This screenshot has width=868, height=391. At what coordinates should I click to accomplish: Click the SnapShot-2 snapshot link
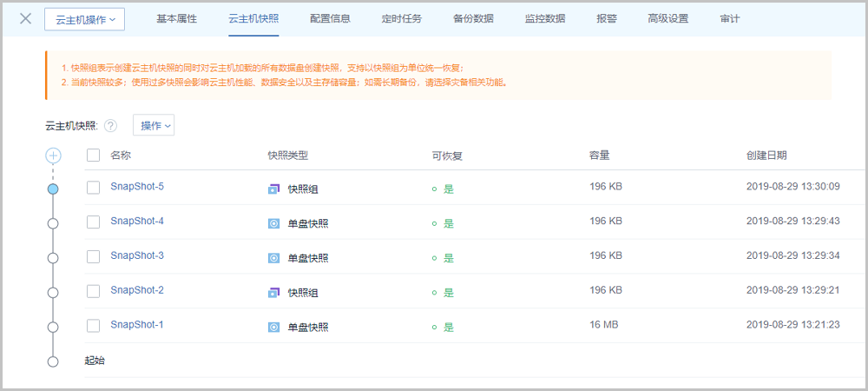(137, 290)
